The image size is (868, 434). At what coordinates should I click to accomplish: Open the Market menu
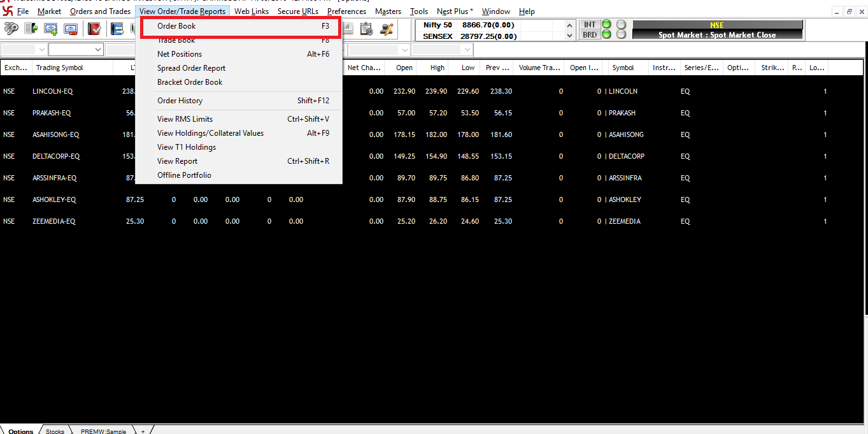(50, 11)
